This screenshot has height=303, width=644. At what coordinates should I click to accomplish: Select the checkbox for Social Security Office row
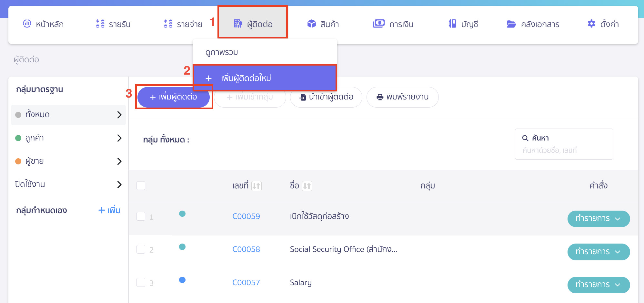[141, 249]
